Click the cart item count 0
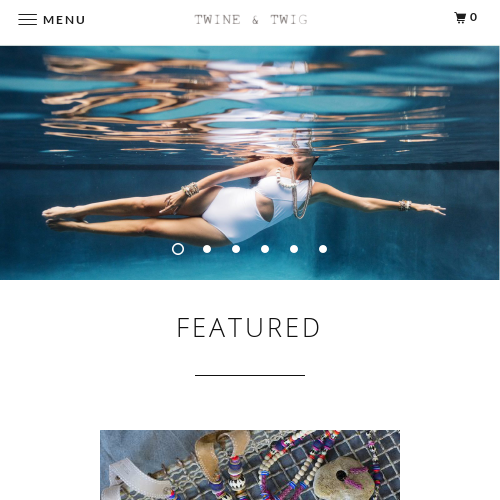Viewport: 500px width, 500px height. click(473, 17)
